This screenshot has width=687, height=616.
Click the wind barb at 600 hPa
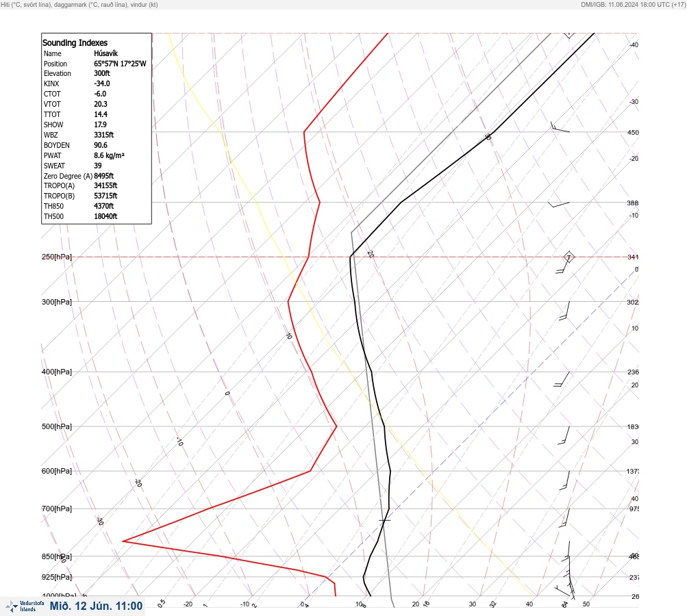click(565, 480)
